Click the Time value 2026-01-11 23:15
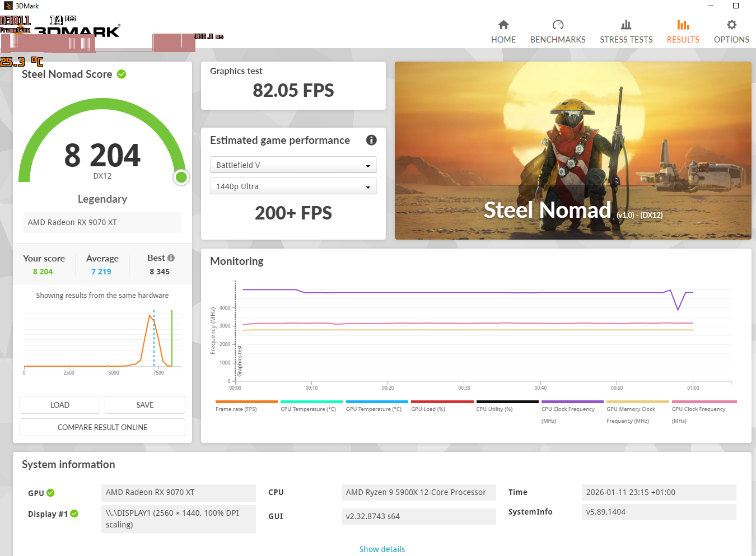This screenshot has width=756, height=556. point(659,492)
